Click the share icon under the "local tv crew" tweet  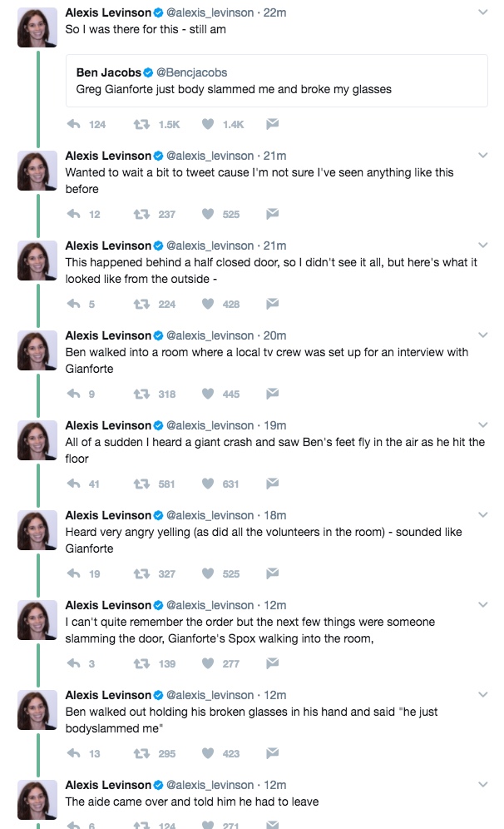pos(273,393)
